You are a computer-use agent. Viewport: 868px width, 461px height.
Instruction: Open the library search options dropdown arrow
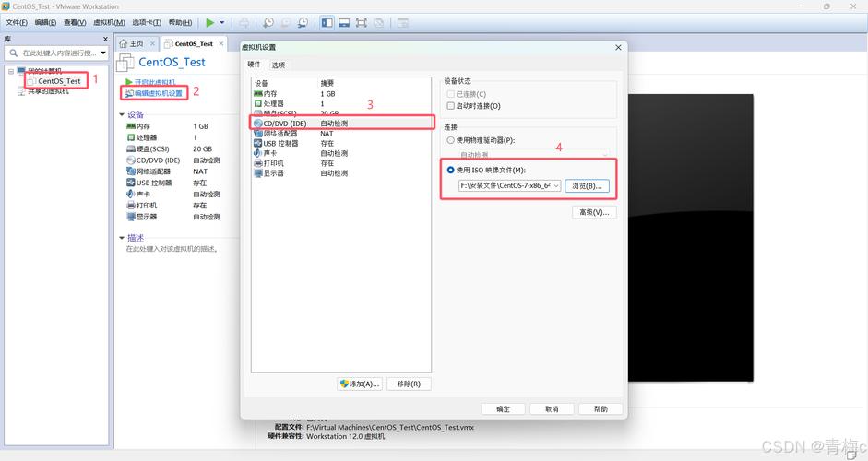coord(103,53)
